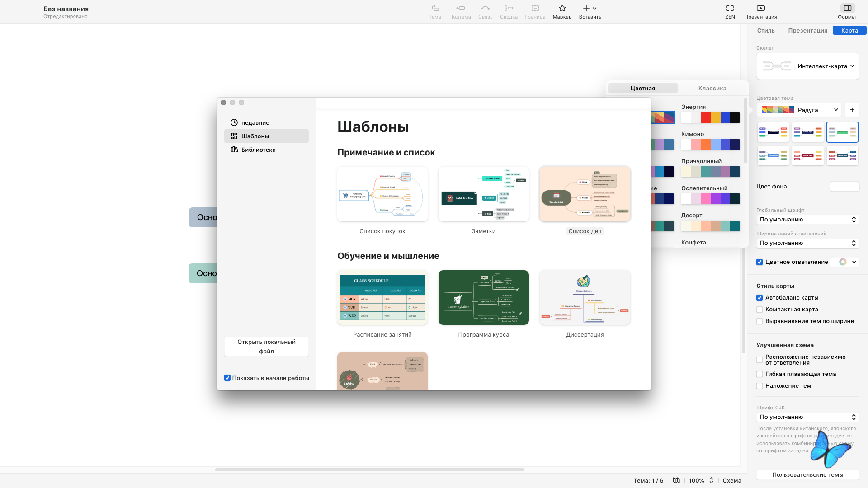Open the global font dropdown

pyautogui.click(x=807, y=220)
